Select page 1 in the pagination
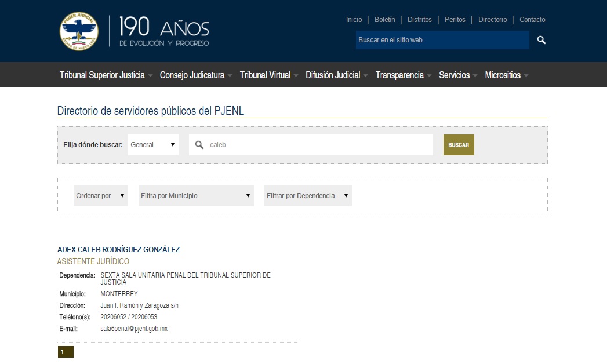This screenshot has width=607, height=364. click(x=66, y=352)
